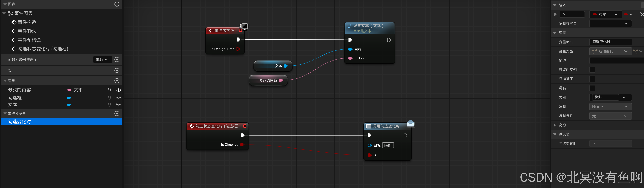Toggle eye visibility for 修改的内容 variable
Screen dimensions: 644x188
pyautogui.click(x=118, y=90)
